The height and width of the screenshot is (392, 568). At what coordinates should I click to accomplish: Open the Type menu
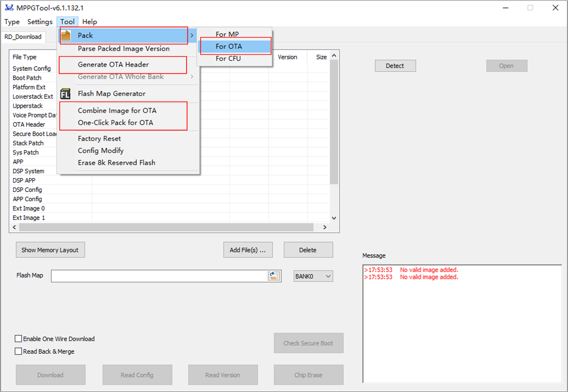tap(12, 22)
